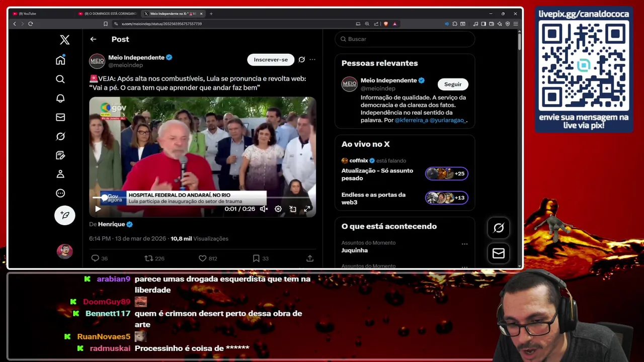This screenshot has width=644, height=362.
Task: Click the x.com address bar URL
Action: coord(162,24)
